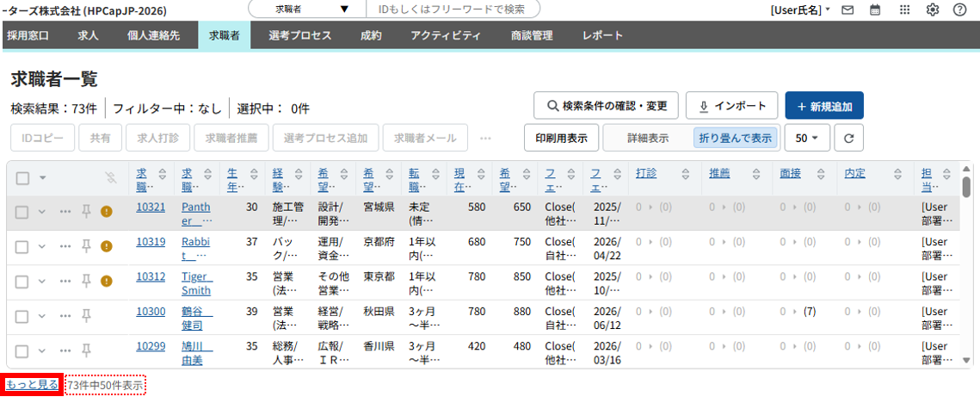The width and height of the screenshot is (980, 403).
Task: Click the warning icon on row 10321
Action: [107, 212]
